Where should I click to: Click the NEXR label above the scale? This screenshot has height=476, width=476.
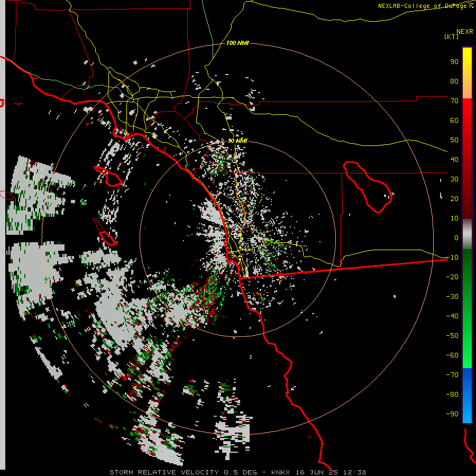465,32
